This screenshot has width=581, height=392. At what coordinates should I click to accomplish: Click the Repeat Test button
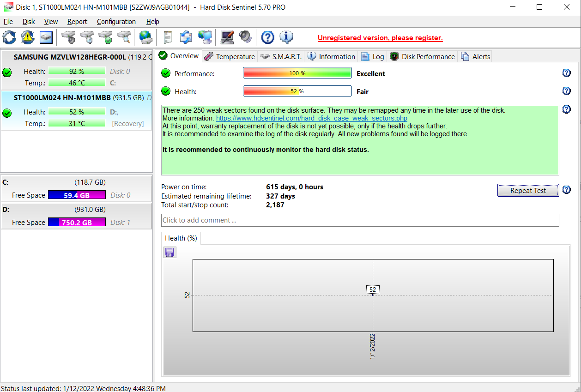click(x=528, y=190)
